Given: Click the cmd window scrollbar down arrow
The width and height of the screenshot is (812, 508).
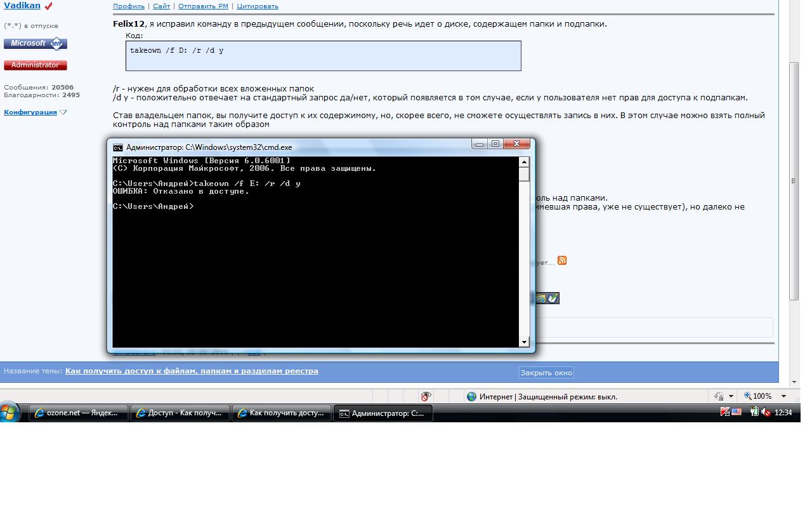Looking at the screenshot, I should pos(524,342).
